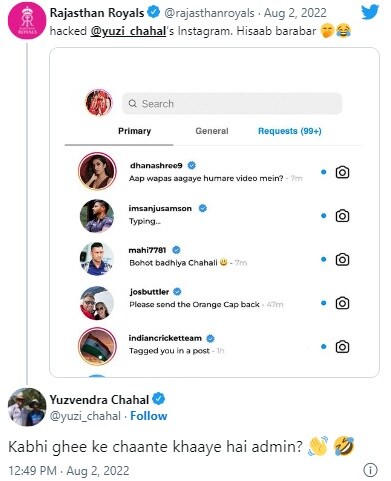Open josbuttler Orange Cap message
Image resolution: width=391 pixels, height=481 pixels.
[194, 304]
